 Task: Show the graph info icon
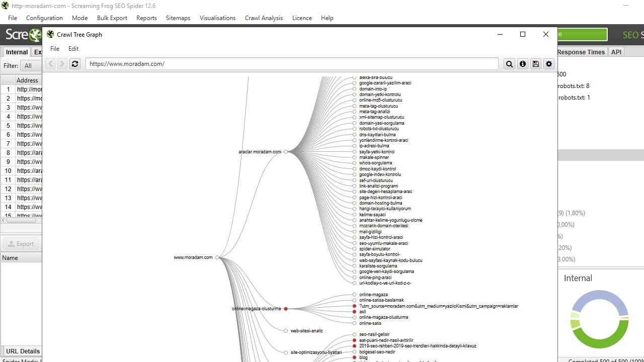[x=523, y=64]
